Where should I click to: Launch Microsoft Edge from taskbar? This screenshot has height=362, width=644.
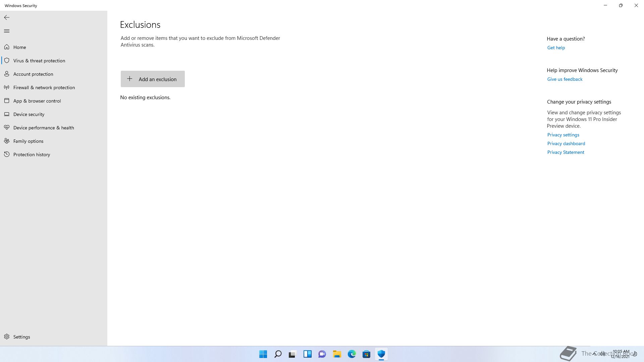coord(352,354)
